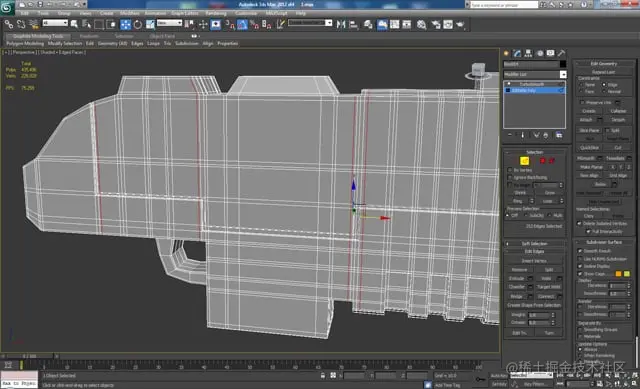
Task: Toggle the Preserve UVs checkbox
Action: click(x=582, y=102)
